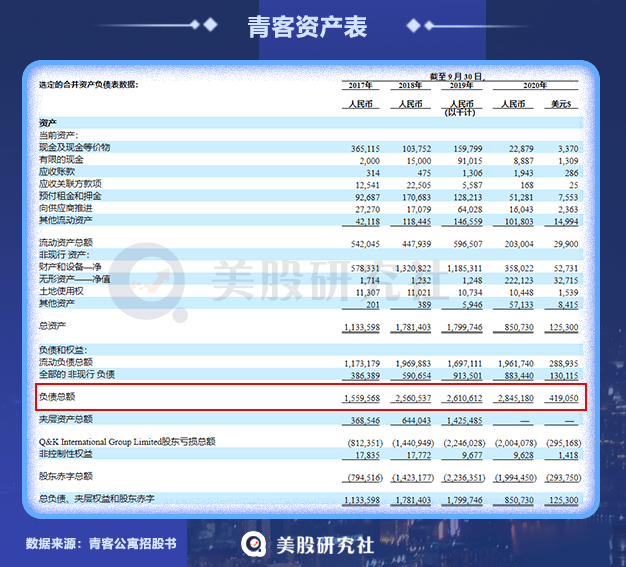Screen dimensions: 626x567
Task: Click the 选定的合并资产负债表数据 heading
Action: (88, 85)
